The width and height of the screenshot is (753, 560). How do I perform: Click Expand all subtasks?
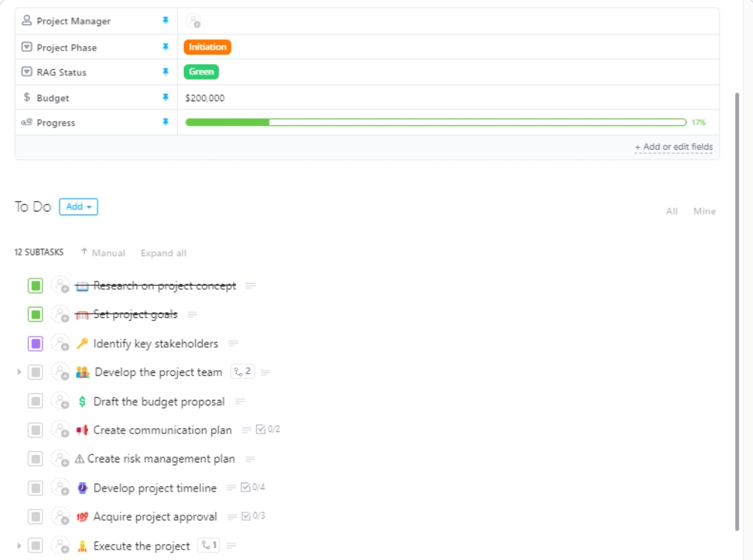pyautogui.click(x=163, y=253)
